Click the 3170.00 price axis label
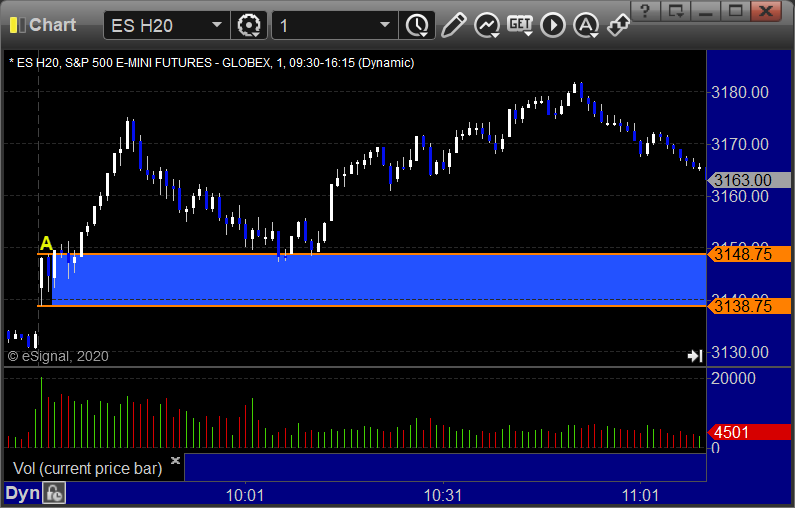This screenshot has width=795, height=508. [740, 144]
